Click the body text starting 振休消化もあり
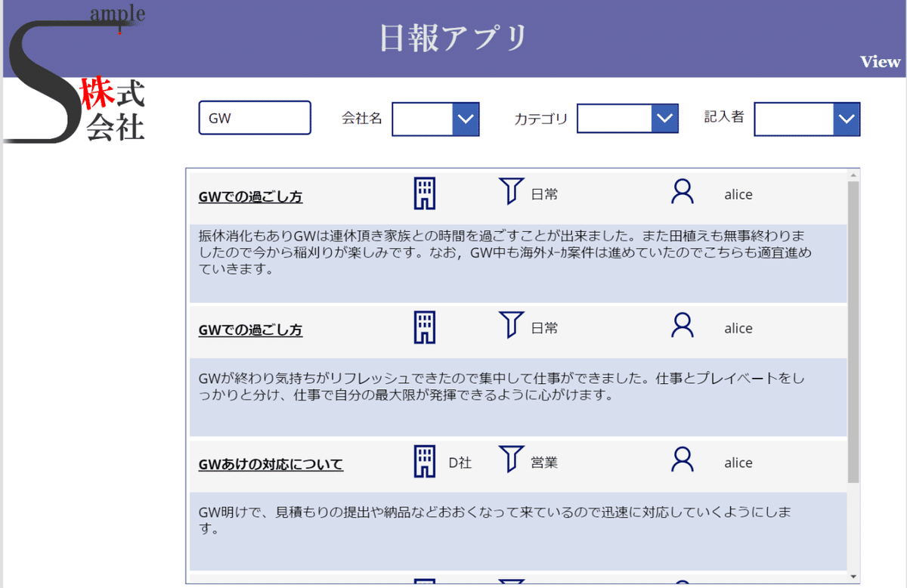The image size is (907, 588). [x=505, y=252]
